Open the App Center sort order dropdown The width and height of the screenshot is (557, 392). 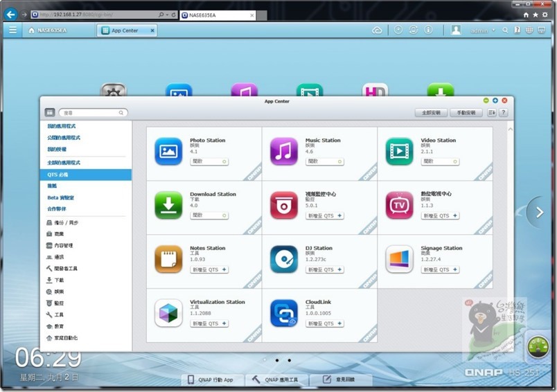[491, 113]
